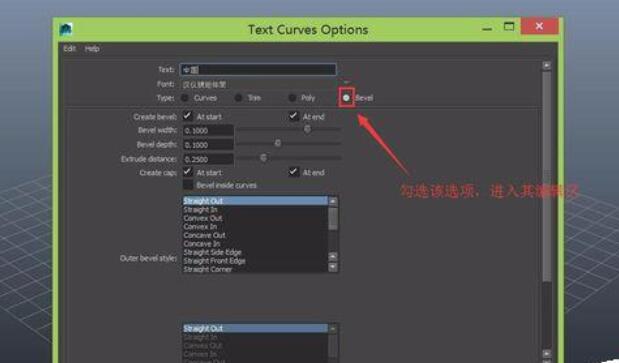Toggle Create cap At end checkbox
The image size is (619, 363).
[x=293, y=172]
